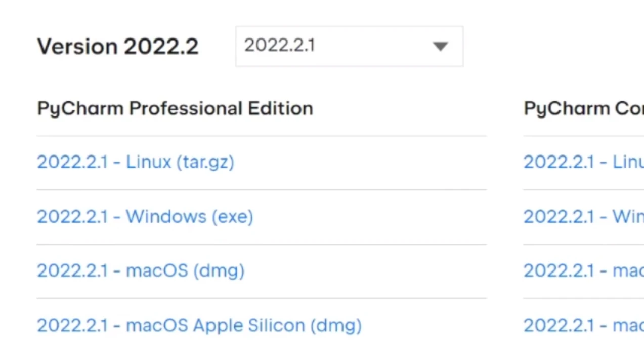
Task: Click '(tar.gz)' in the Professional Linux link
Action: [205, 162]
